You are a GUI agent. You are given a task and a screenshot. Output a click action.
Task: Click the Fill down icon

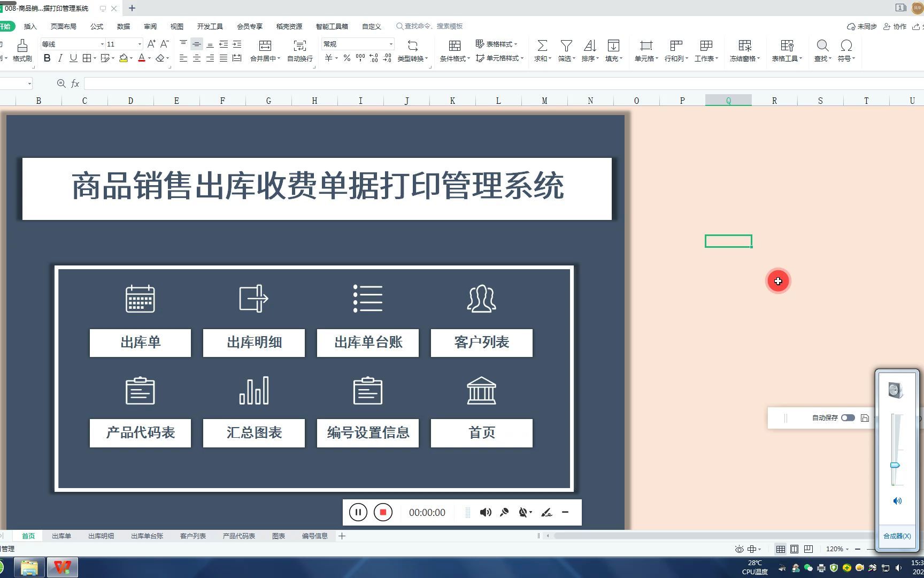click(613, 45)
